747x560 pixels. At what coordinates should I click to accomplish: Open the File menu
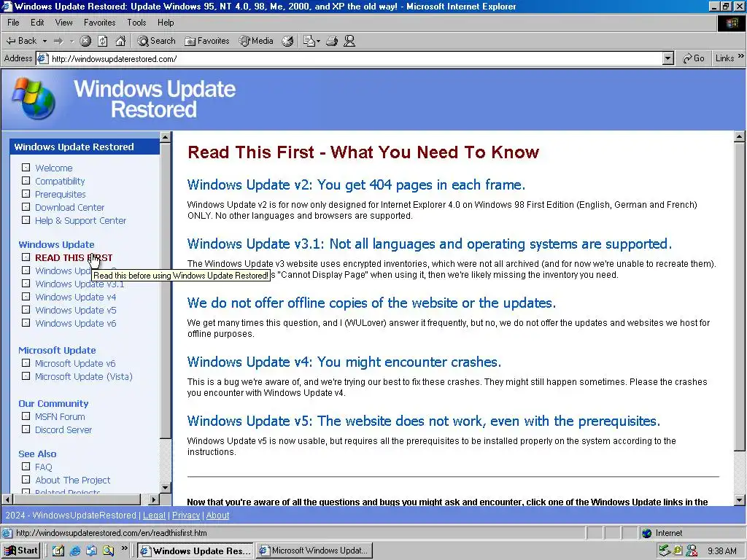click(13, 23)
